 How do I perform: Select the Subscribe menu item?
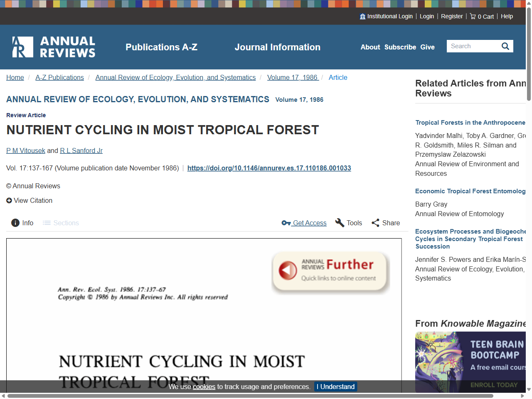click(x=400, y=47)
